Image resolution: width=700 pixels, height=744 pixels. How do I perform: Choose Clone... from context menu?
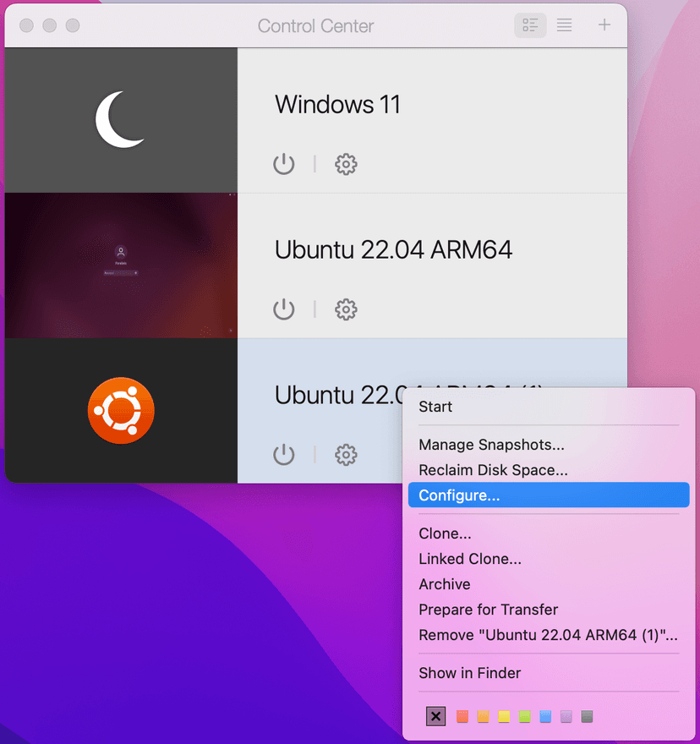445,533
